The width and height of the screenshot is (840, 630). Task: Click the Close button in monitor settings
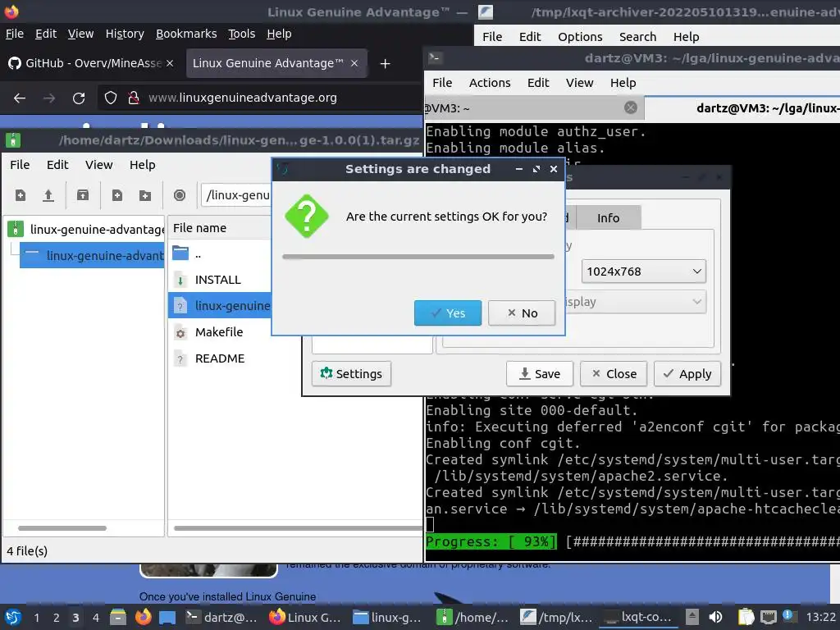(614, 374)
